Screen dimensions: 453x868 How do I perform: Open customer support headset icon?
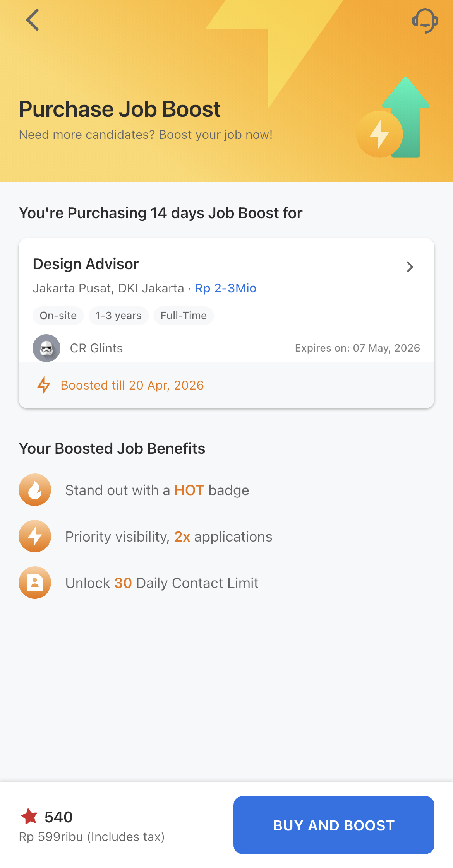[425, 21]
